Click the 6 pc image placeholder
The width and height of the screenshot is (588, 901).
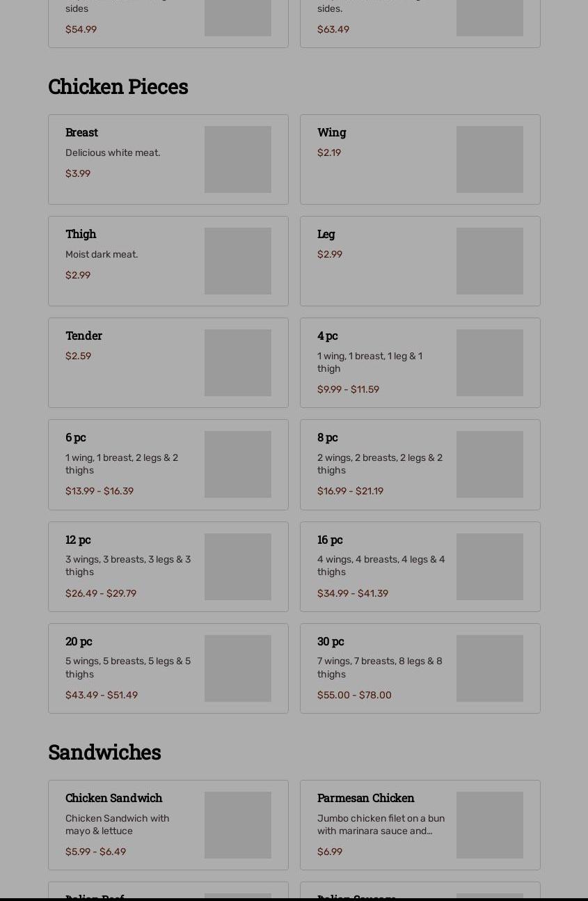pos(237,464)
